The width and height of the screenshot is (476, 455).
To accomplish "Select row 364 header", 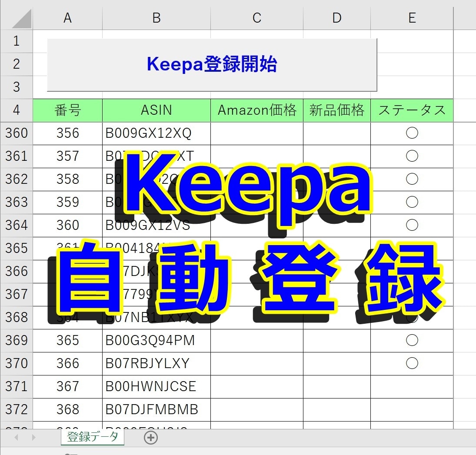I will 17,225.
